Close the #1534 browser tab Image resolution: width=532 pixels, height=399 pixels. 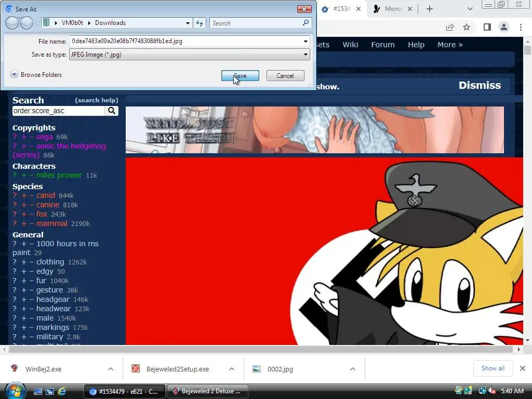(358, 9)
